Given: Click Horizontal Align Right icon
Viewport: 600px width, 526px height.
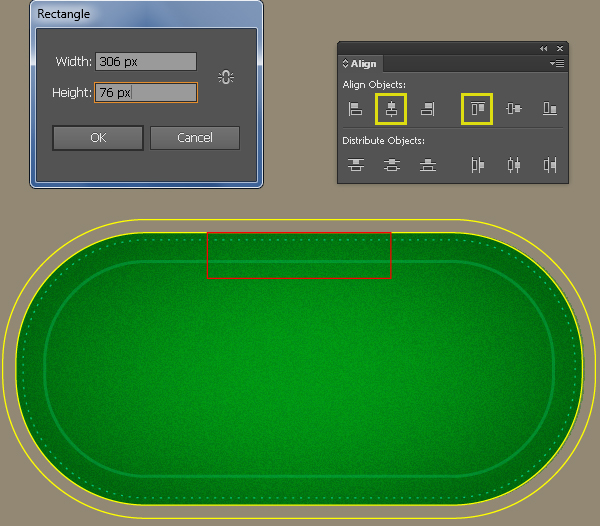Looking at the screenshot, I should coord(427,109).
